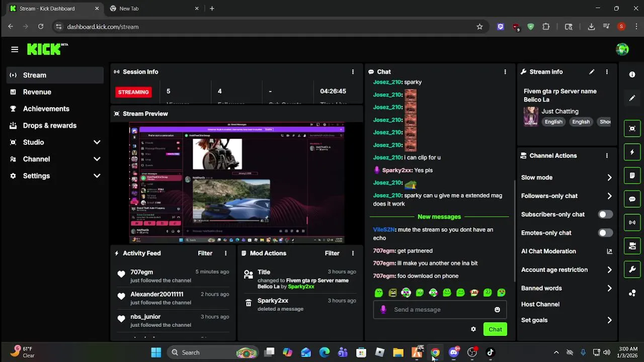Open Channel Actions three-dot menu

coord(607,156)
